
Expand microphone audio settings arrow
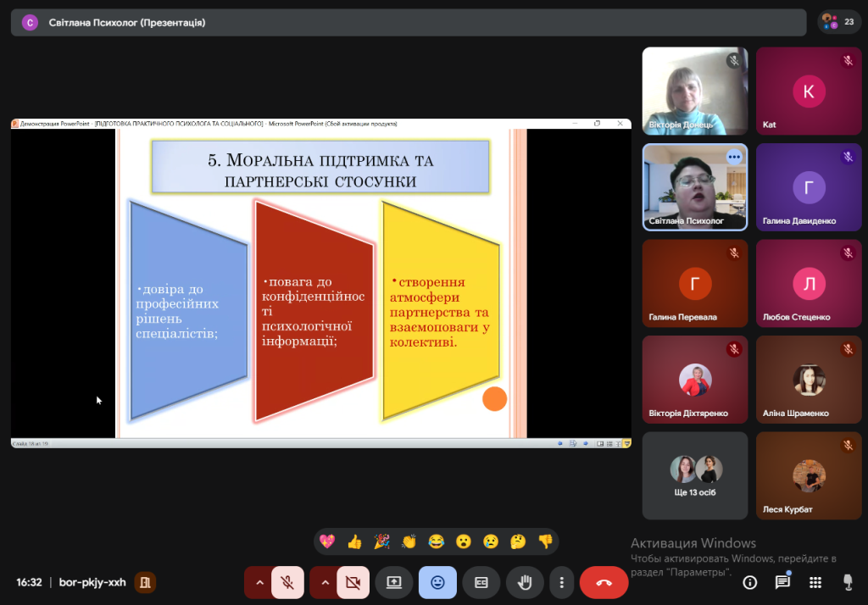258,582
